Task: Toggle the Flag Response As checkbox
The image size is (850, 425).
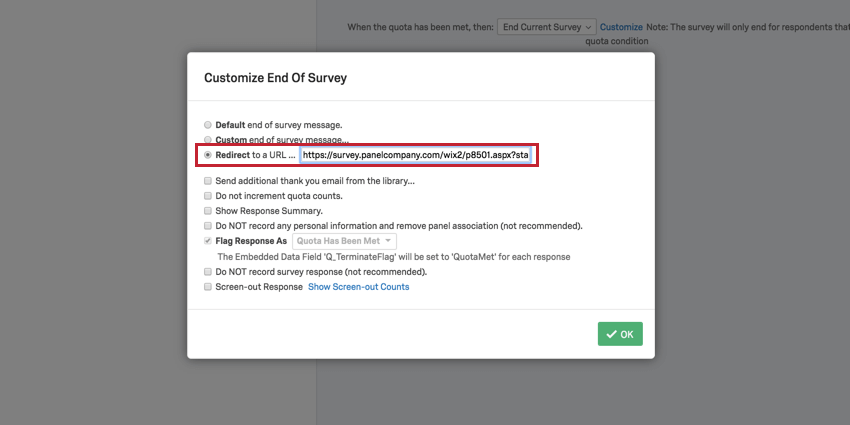Action: (x=207, y=241)
